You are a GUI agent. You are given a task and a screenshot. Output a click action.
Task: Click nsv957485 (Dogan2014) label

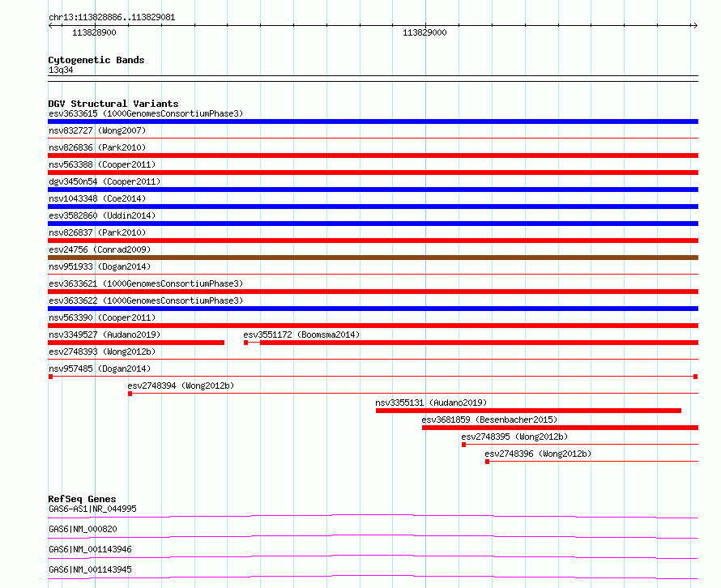point(100,369)
